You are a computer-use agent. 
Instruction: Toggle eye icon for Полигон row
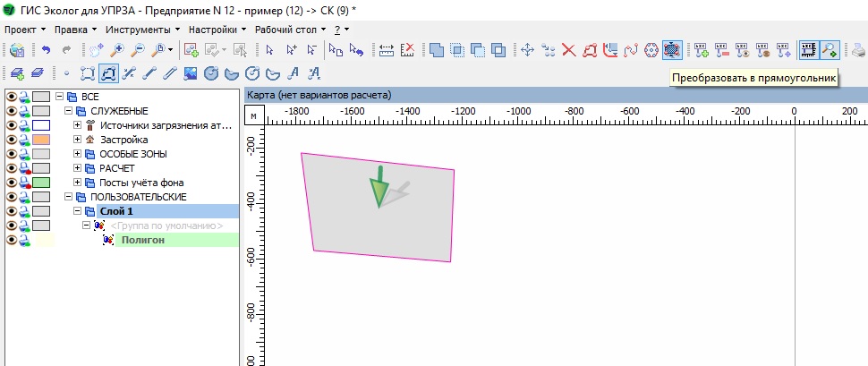[x=12, y=240]
